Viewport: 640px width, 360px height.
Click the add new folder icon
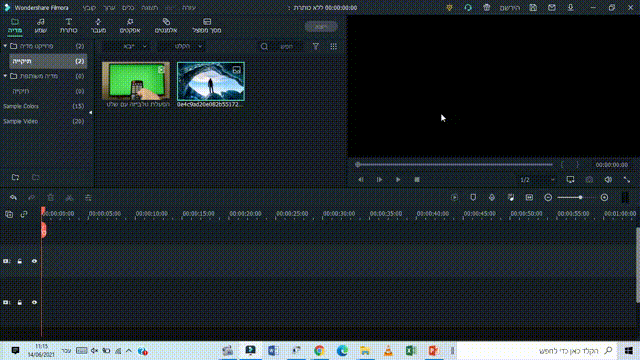click(16, 177)
